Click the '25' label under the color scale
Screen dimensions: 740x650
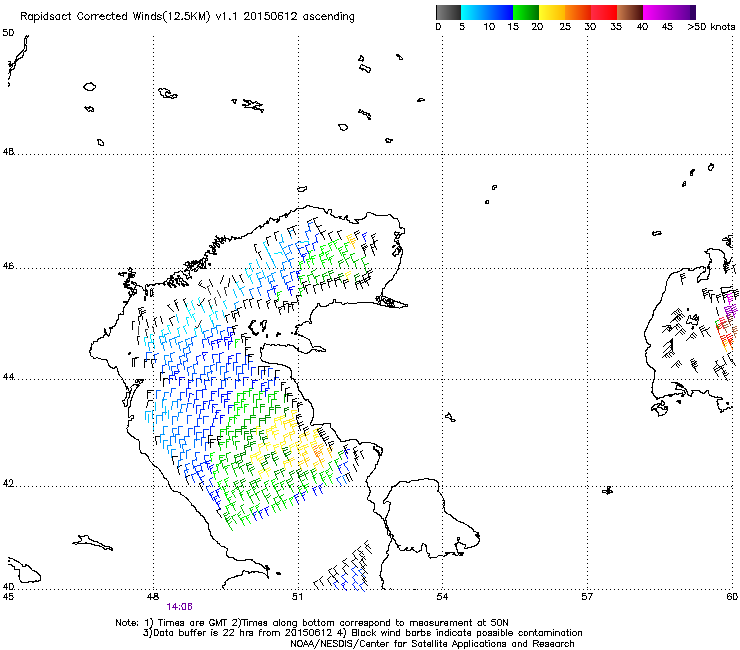565,27
